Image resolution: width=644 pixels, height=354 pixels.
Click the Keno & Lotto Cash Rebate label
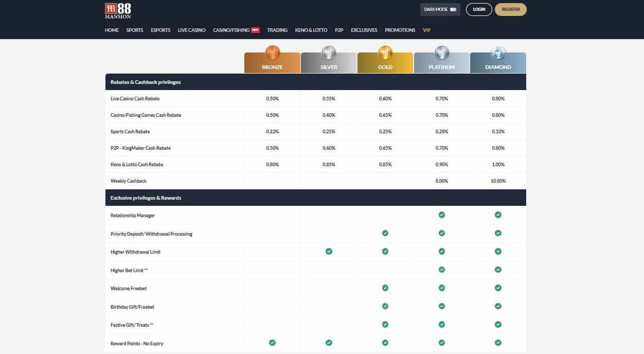pos(137,165)
